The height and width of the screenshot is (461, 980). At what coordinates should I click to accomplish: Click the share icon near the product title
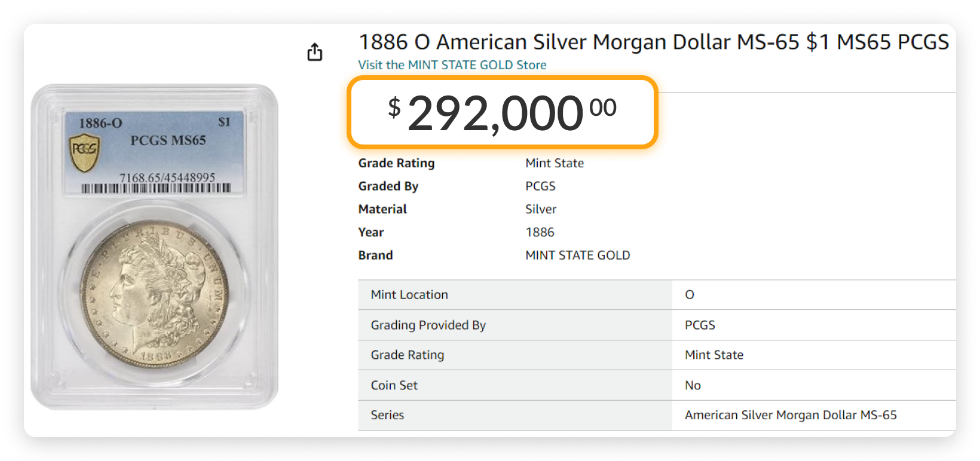pyautogui.click(x=315, y=52)
